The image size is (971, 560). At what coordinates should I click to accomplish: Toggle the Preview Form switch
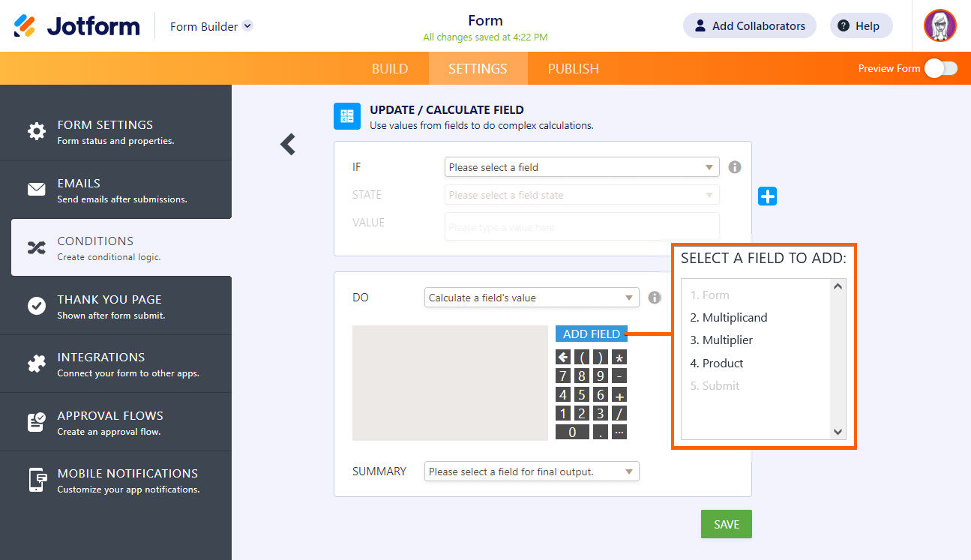tap(940, 69)
